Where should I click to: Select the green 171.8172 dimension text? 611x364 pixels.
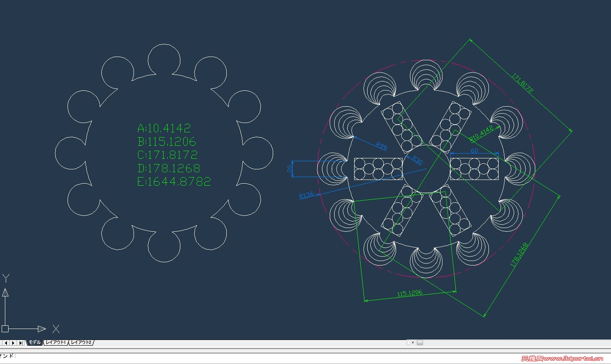pyautogui.click(x=523, y=83)
